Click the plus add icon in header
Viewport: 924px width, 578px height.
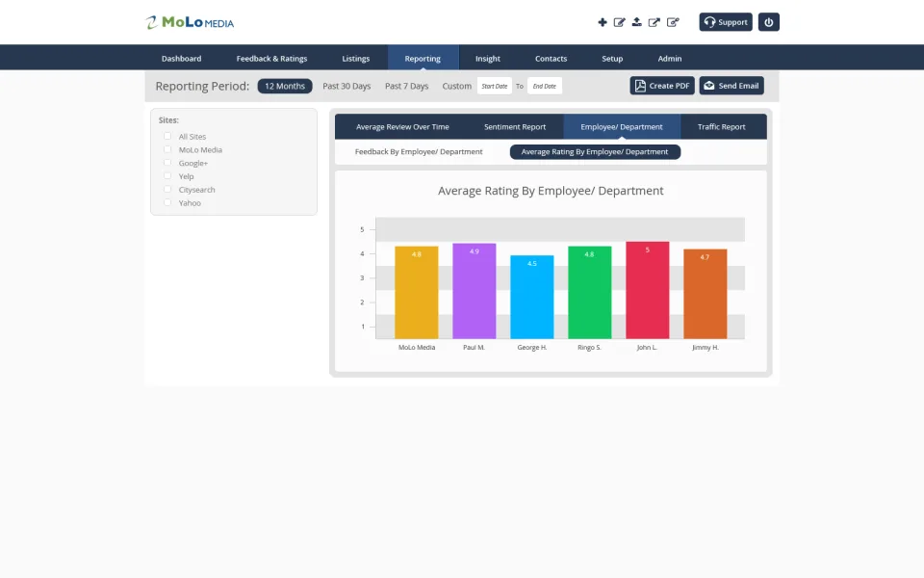pos(603,22)
